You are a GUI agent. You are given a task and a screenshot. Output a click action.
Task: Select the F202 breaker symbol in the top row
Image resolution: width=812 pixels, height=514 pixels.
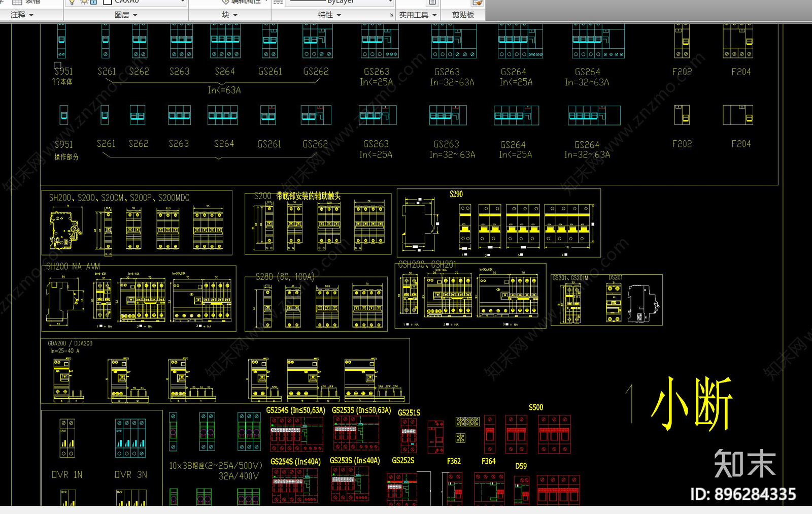point(682,41)
